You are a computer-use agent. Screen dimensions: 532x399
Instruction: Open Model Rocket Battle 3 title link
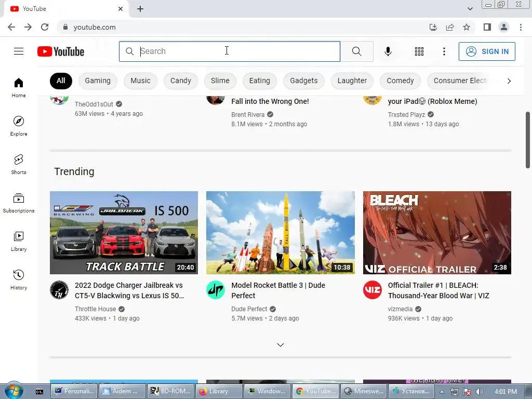click(278, 290)
